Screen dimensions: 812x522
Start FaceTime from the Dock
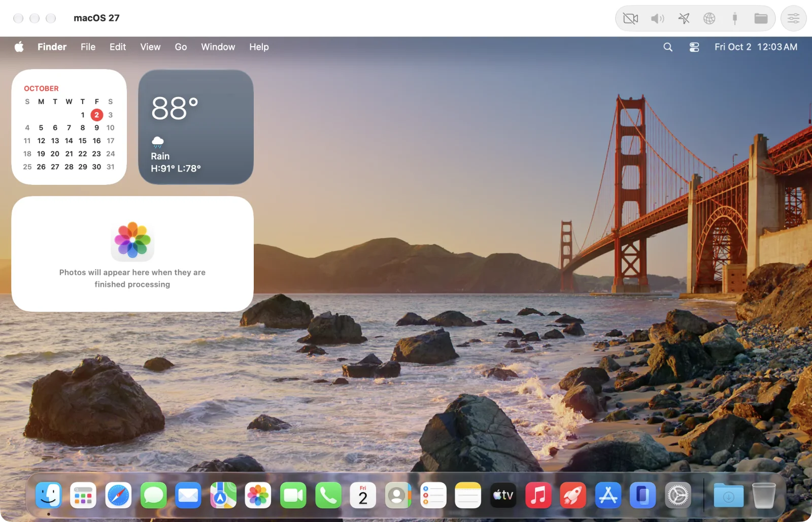pyautogui.click(x=293, y=495)
